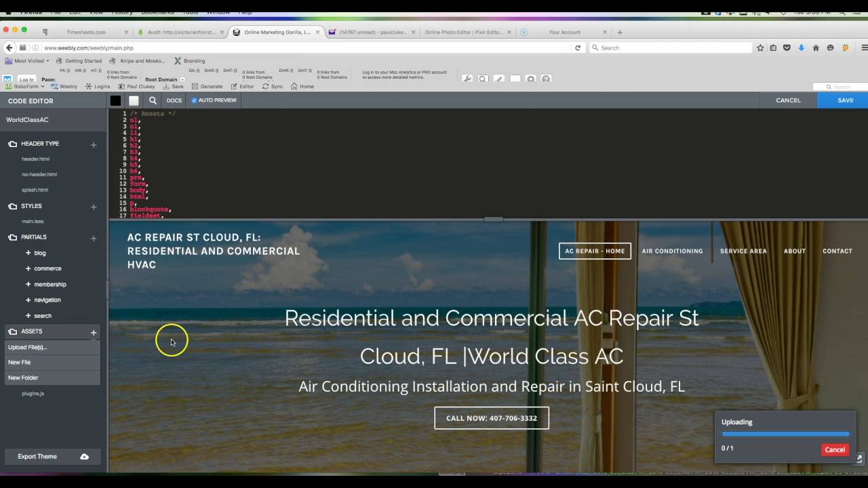Switch to the Timesheets.com tab
Image resolution: width=868 pixels, height=488 pixels.
(86, 32)
